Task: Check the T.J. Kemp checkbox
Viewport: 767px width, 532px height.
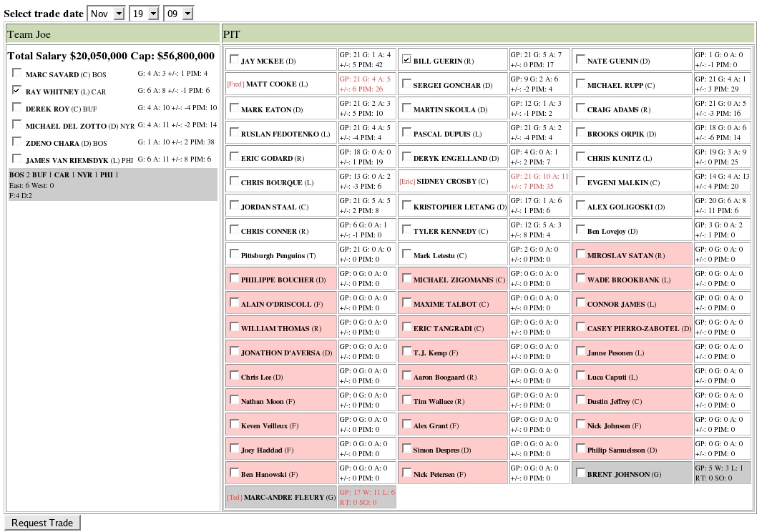Action: pos(406,351)
